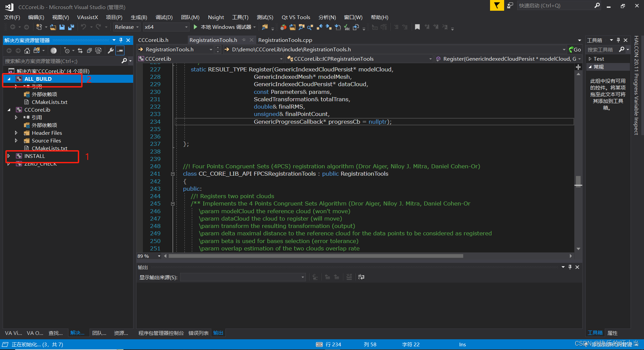Open the VAssistX menu

87,17
